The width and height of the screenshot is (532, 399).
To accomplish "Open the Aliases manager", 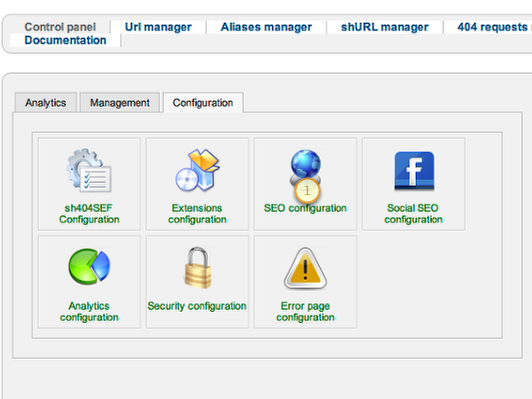I will pyautogui.click(x=266, y=27).
